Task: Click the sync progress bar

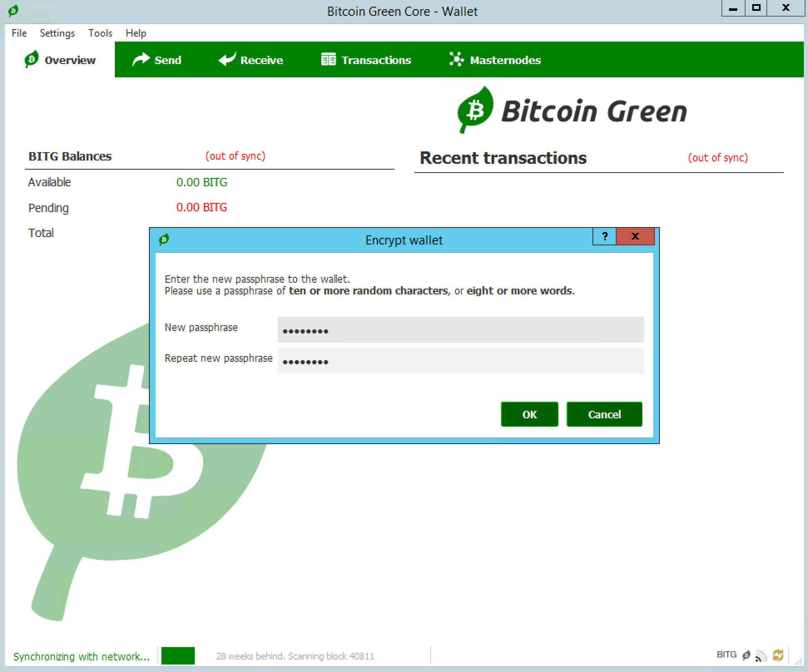Action: point(178,656)
